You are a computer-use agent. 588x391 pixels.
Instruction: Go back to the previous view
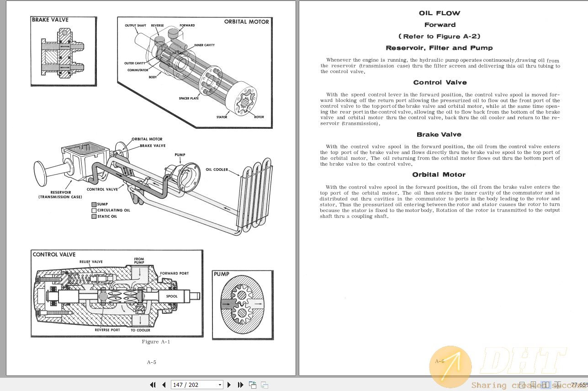(x=253, y=385)
